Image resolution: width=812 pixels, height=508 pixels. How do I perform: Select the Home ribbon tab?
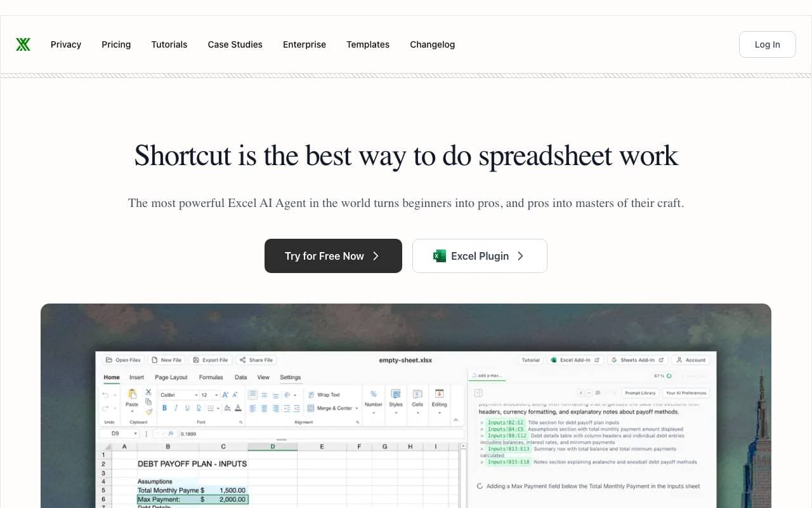click(112, 377)
